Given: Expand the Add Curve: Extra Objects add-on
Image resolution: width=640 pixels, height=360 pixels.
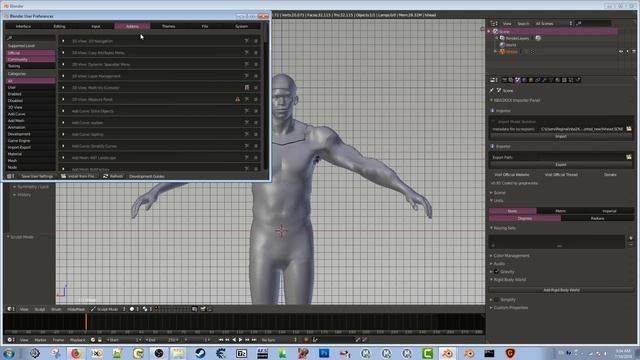Looking at the screenshot, I should point(63,111).
